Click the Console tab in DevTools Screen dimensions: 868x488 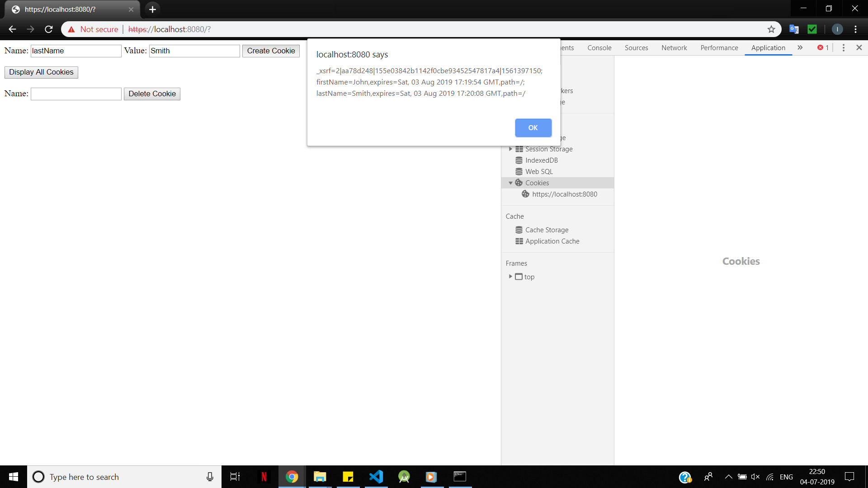point(599,47)
